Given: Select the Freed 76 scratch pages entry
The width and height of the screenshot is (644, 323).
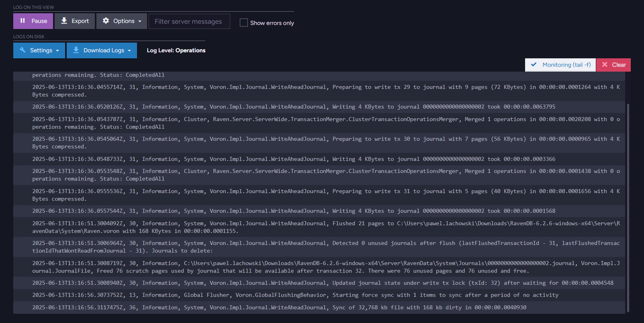Looking at the screenshot, I should point(319,267).
